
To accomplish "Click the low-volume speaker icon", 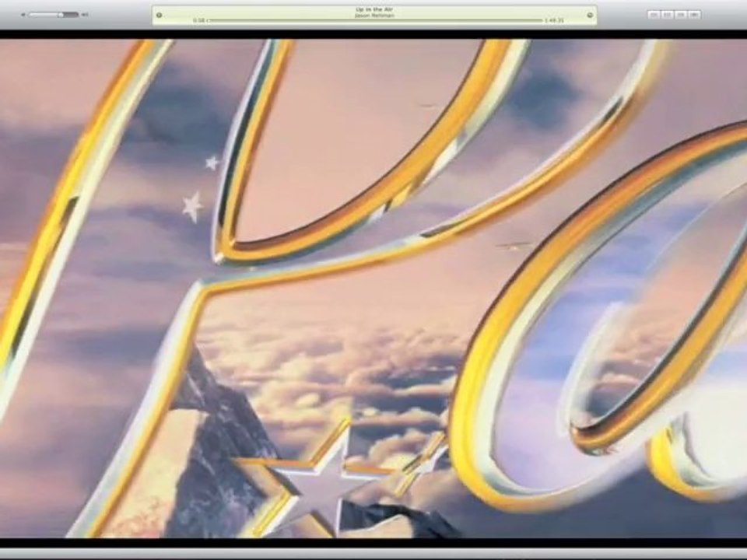I will pos(23,15).
